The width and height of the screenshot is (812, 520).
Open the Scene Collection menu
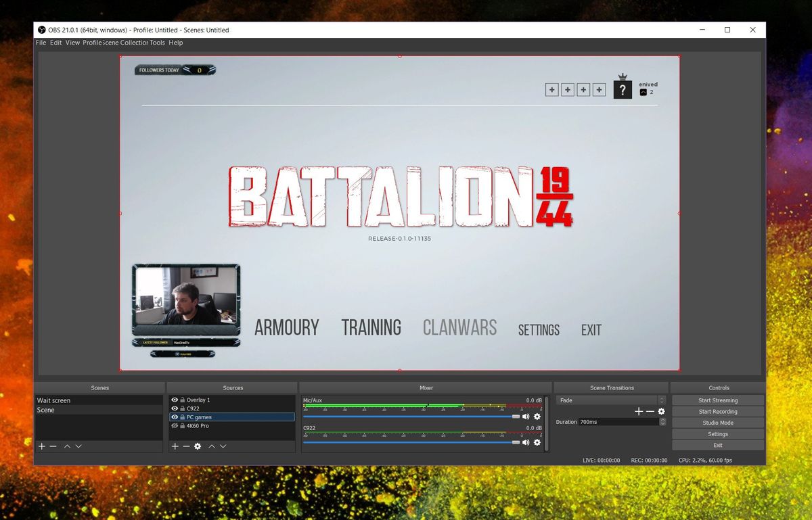(x=126, y=43)
